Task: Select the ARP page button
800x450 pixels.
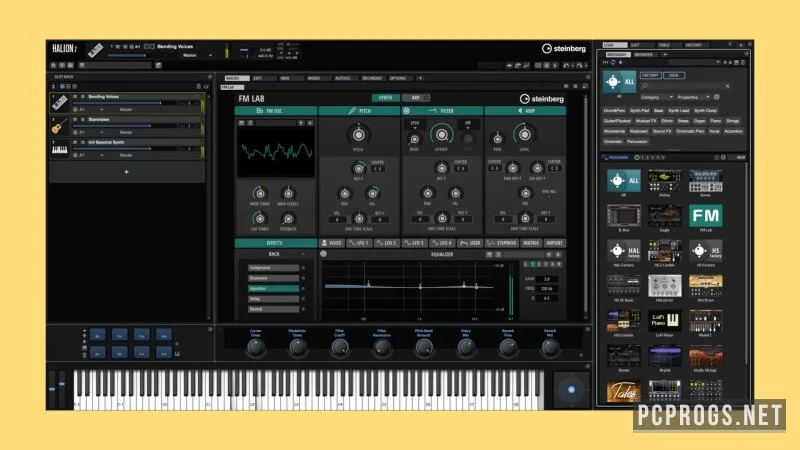Action: point(416,97)
